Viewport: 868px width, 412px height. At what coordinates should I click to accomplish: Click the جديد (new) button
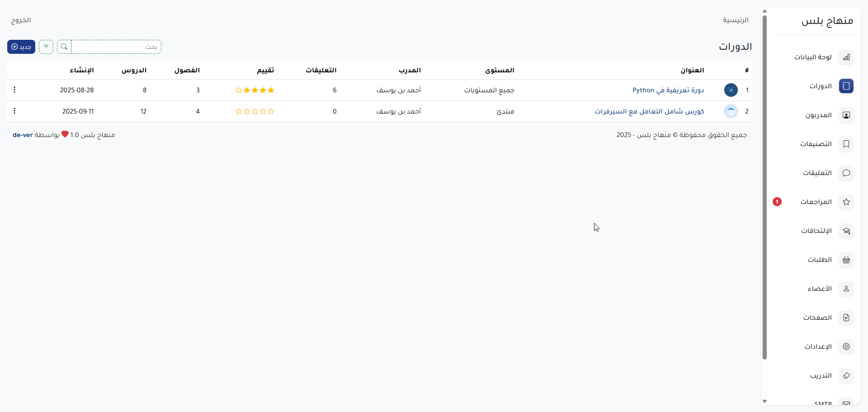pyautogui.click(x=21, y=47)
